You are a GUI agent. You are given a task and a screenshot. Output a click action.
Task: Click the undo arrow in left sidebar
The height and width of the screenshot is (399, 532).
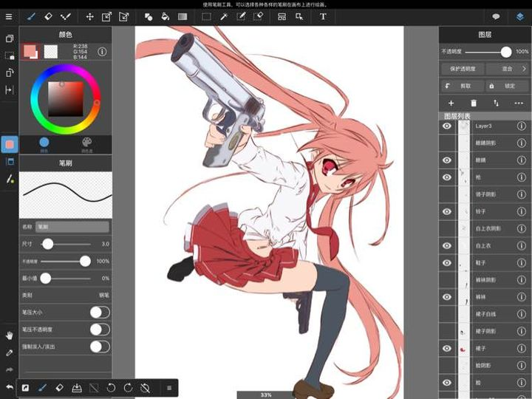(x=9, y=387)
